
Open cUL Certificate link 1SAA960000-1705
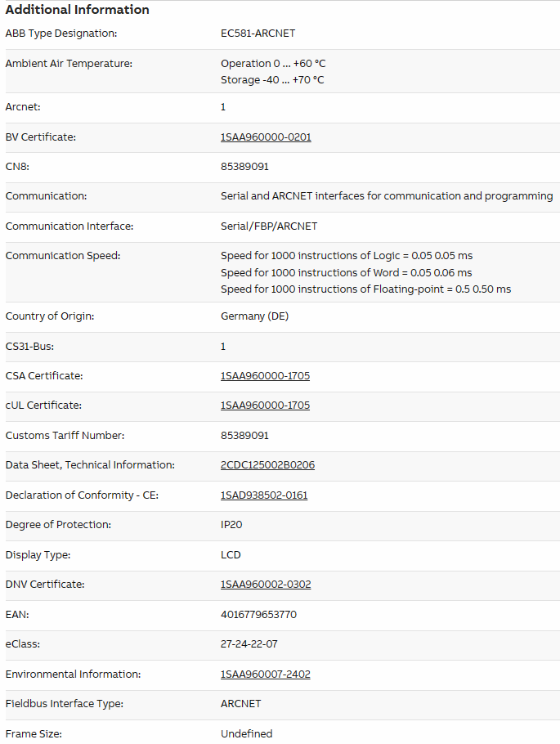tap(266, 406)
